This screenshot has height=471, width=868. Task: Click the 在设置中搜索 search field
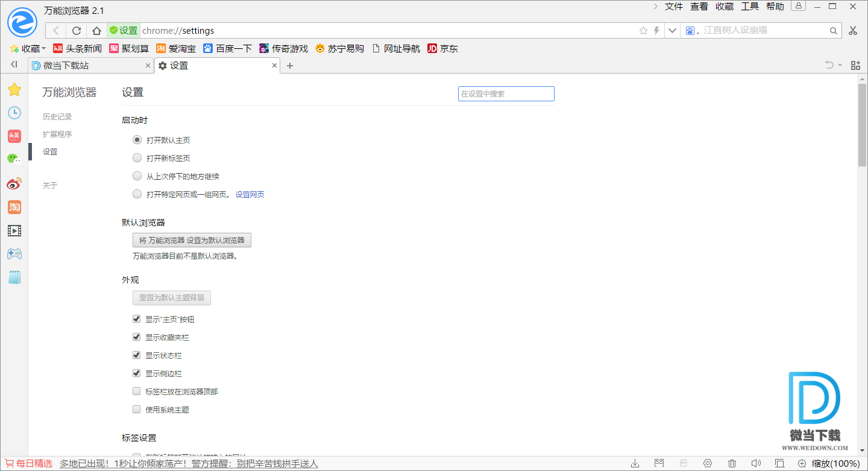click(x=506, y=93)
